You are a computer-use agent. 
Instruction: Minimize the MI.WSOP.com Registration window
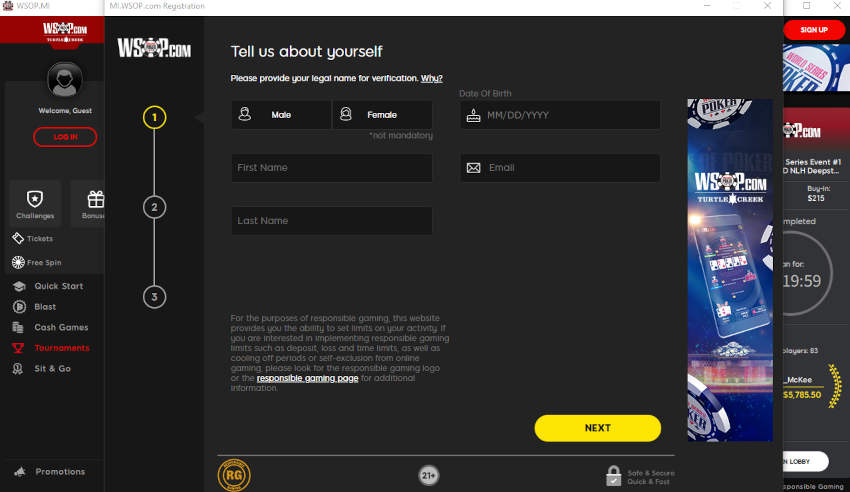pos(707,5)
